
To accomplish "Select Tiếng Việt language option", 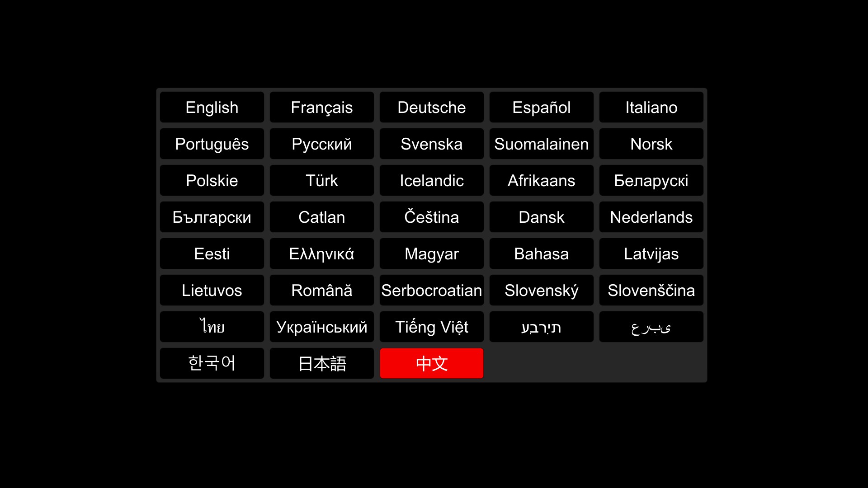I will pos(431,327).
